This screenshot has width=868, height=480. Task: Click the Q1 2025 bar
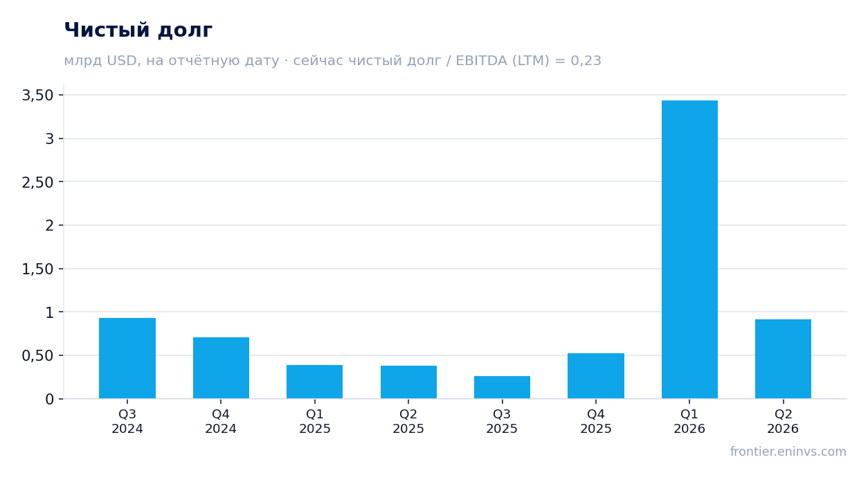click(315, 382)
